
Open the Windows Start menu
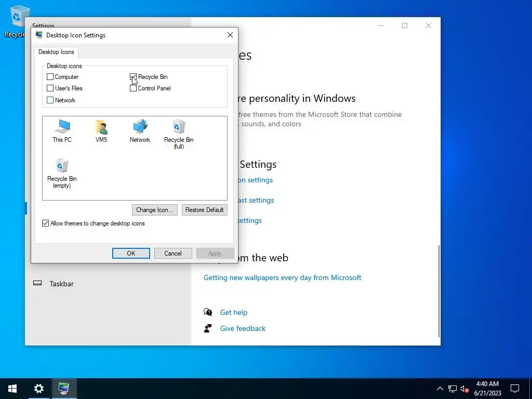12,389
